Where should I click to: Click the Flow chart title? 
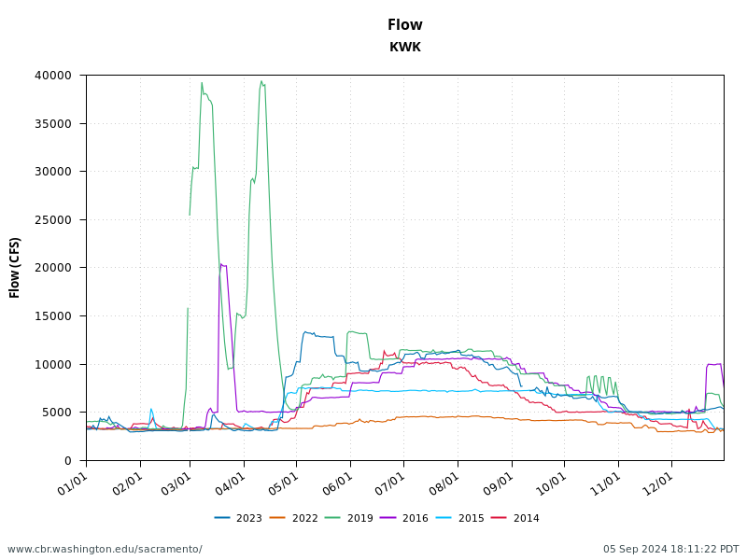[405, 25]
